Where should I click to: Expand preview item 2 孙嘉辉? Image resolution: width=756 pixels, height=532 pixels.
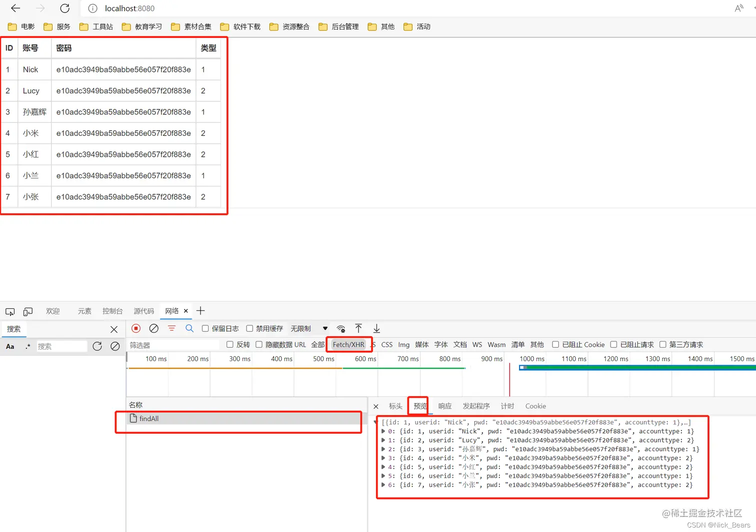(383, 449)
